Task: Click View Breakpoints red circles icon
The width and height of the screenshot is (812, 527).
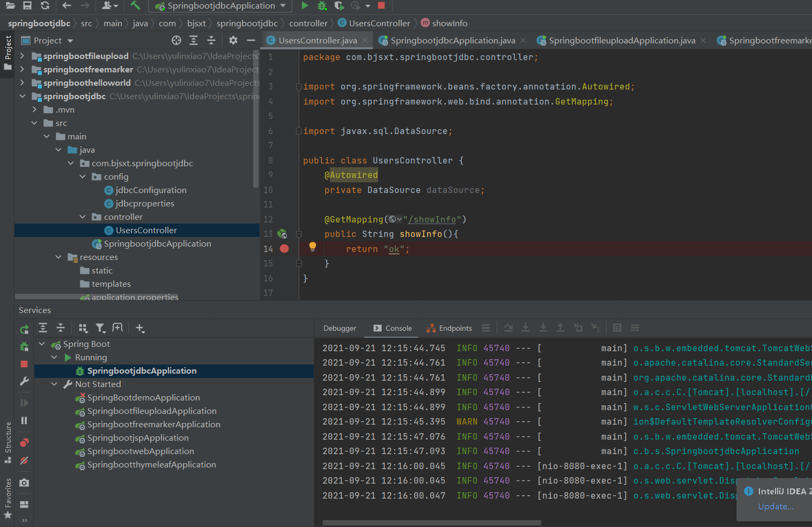Action: click(24, 443)
